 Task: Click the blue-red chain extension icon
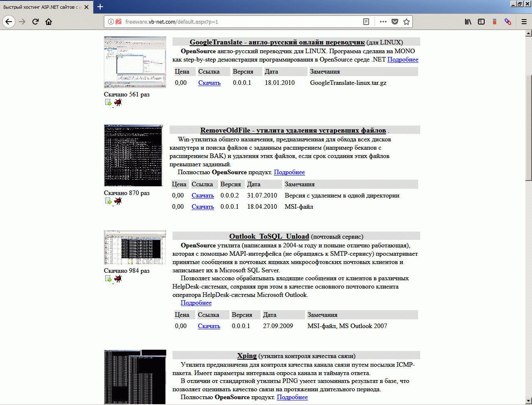[508, 22]
